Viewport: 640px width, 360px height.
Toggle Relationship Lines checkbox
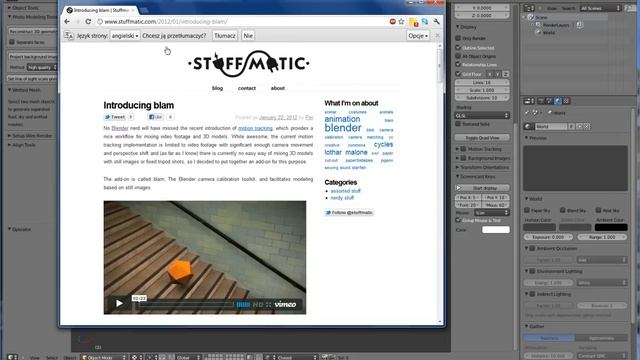[458, 64]
